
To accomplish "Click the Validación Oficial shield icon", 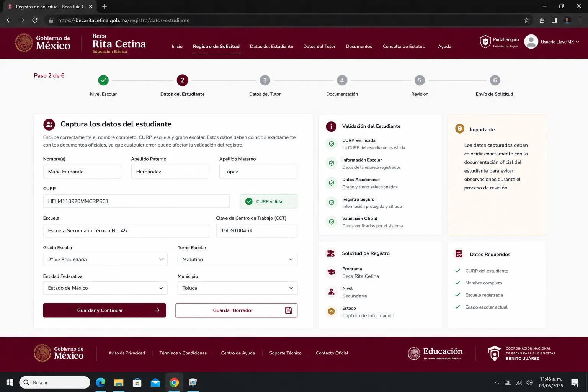I will click(x=331, y=222).
